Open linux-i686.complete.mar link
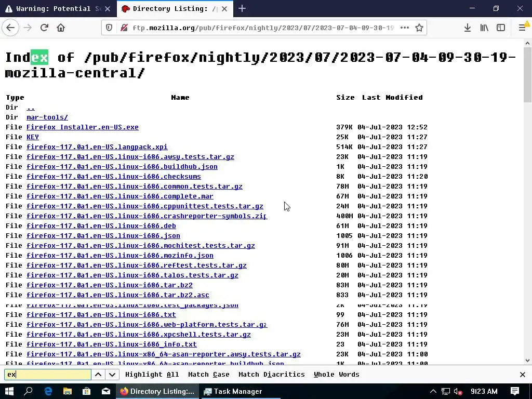 click(x=120, y=196)
